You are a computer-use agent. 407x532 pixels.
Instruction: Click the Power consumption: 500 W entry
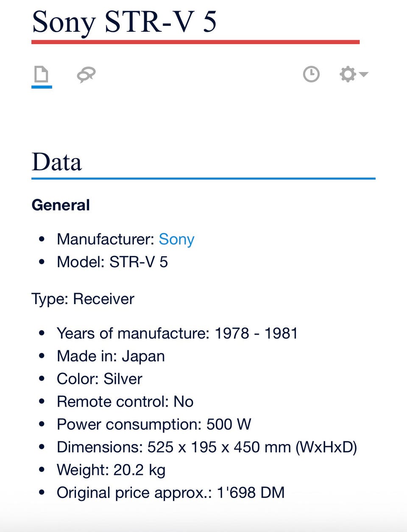(154, 424)
